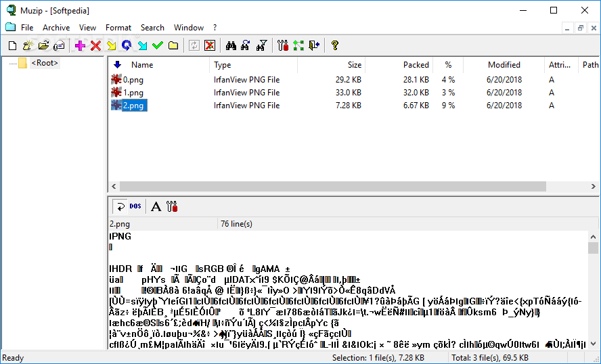Screen dimensions: 601x364
Task: Click the New archive blank page icon
Action: [x=13, y=45]
